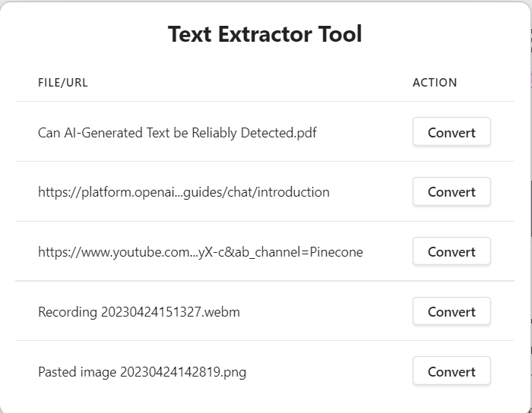
Task: Open the youtube.com Pinecone link text
Action: [201, 252]
